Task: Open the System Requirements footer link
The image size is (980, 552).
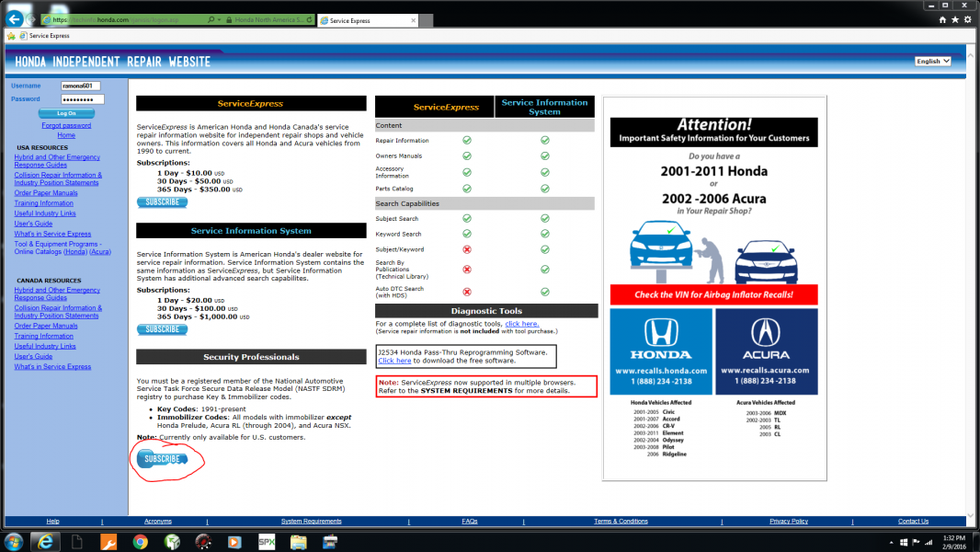Action: [x=312, y=522]
